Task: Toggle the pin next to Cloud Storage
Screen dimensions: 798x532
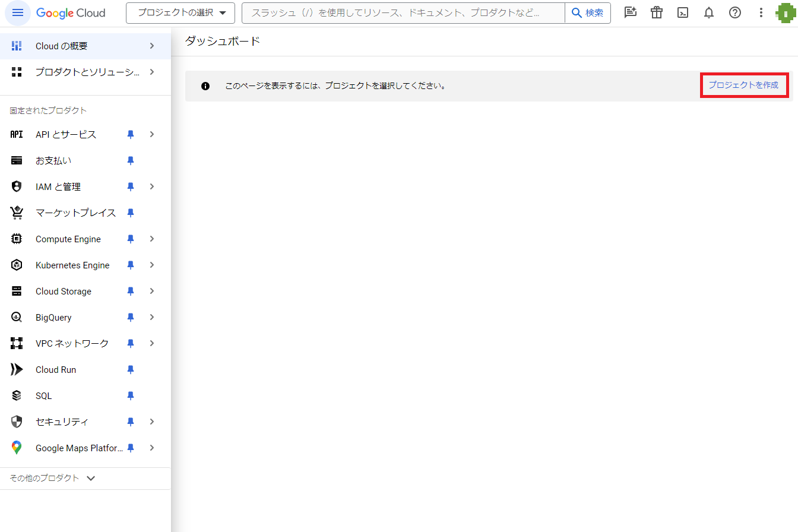Action: 131,292
